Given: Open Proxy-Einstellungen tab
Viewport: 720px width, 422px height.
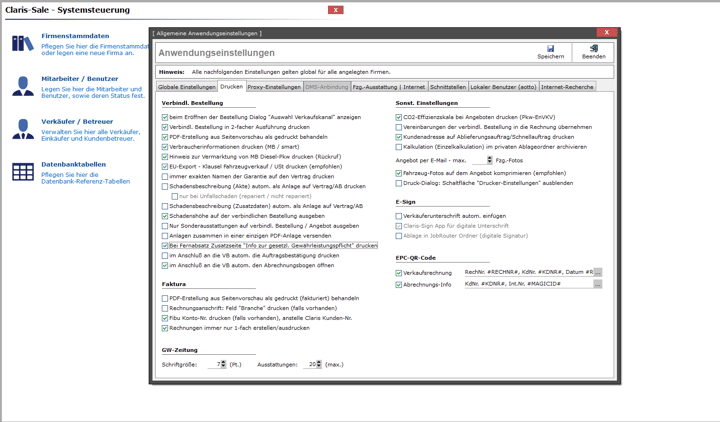Looking at the screenshot, I should pos(274,87).
